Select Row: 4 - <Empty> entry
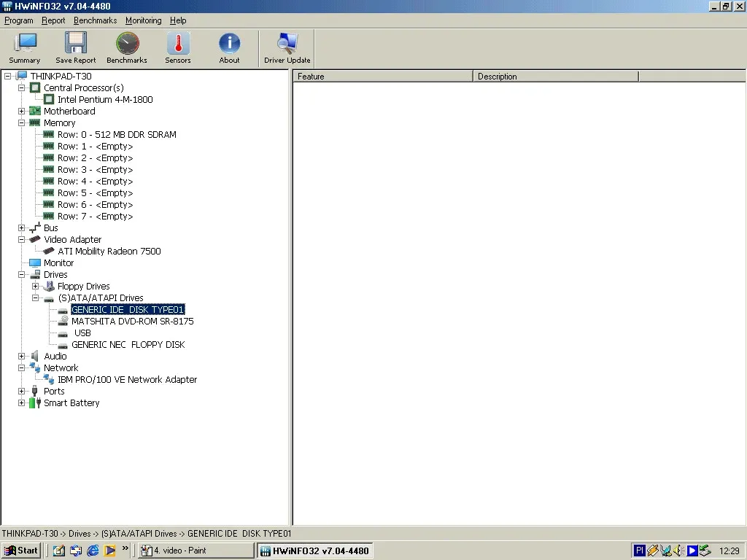 point(96,182)
